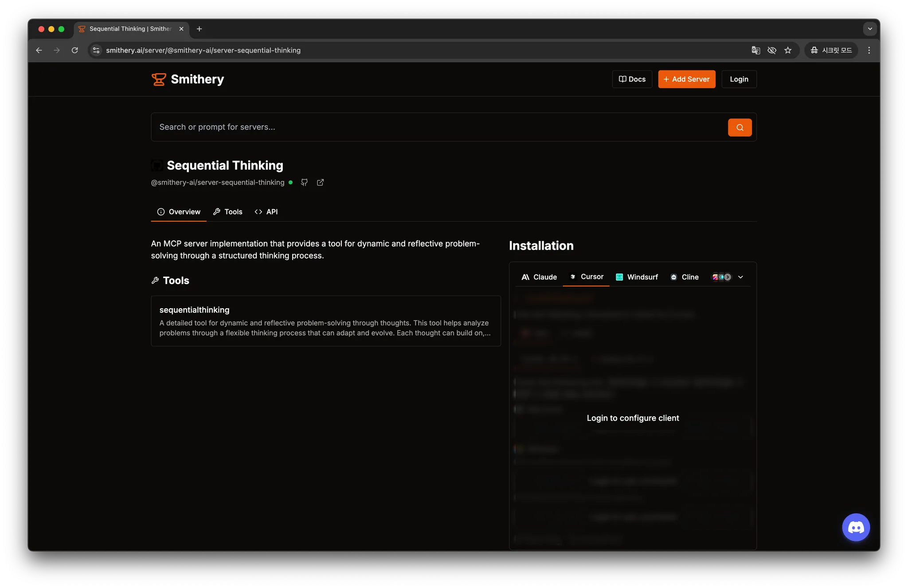Click the incognito mode indicator
Image resolution: width=908 pixels, height=588 pixels.
(831, 51)
